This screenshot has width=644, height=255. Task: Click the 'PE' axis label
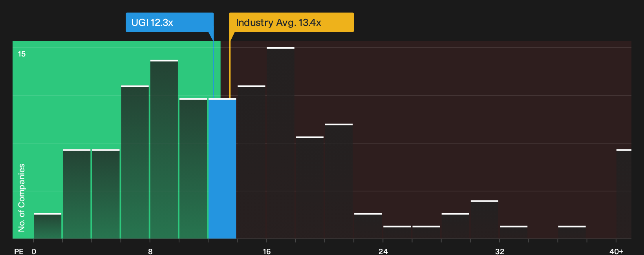(19, 251)
